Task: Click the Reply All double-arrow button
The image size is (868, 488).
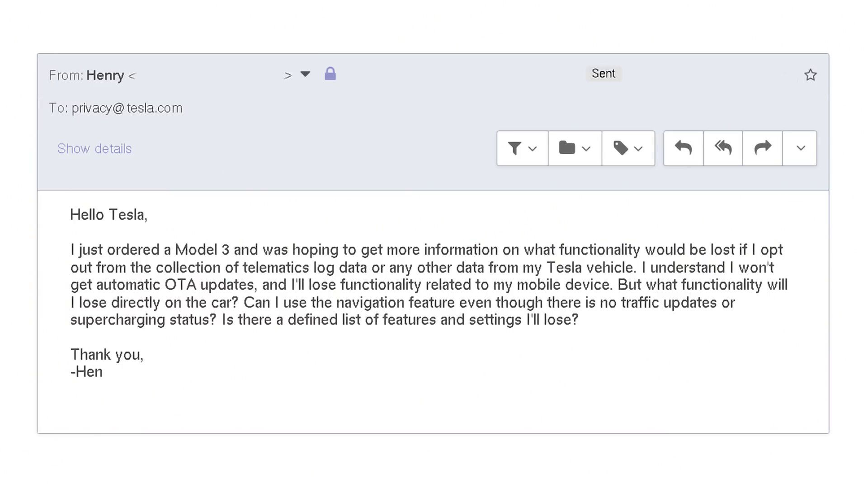Action: [x=723, y=148]
